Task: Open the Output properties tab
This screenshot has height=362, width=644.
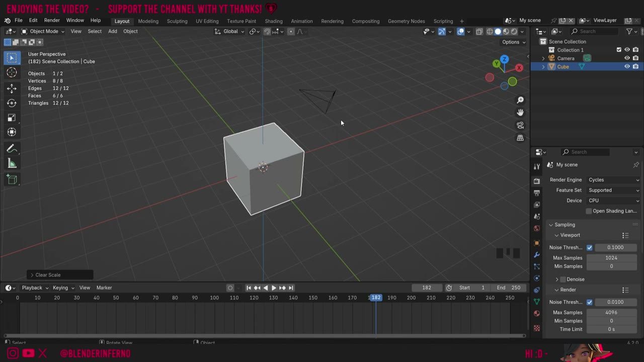Action: [537, 193]
